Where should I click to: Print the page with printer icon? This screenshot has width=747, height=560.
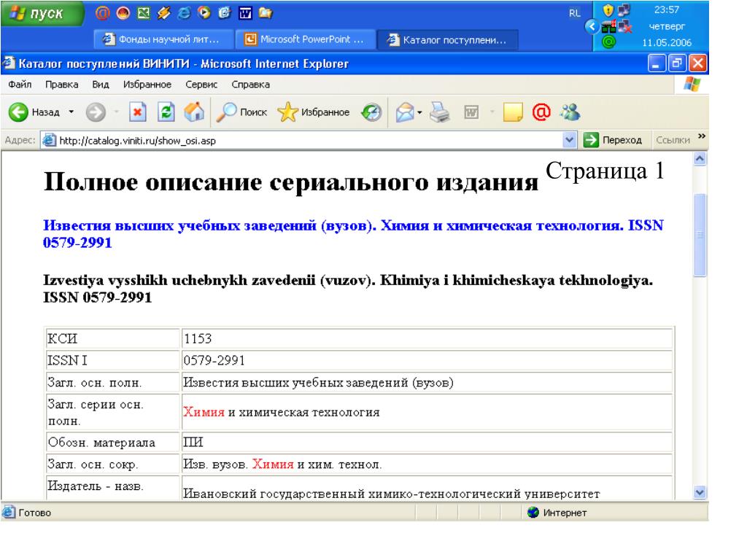point(439,112)
